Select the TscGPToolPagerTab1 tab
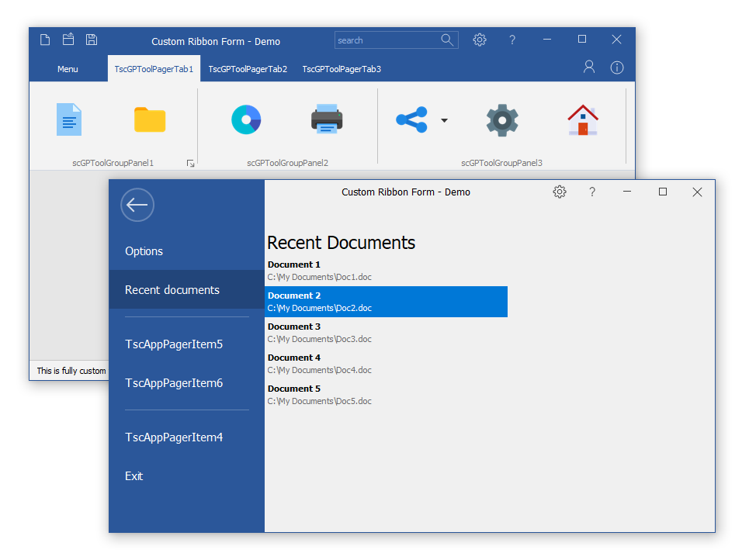The width and height of the screenshot is (749, 560). (154, 69)
